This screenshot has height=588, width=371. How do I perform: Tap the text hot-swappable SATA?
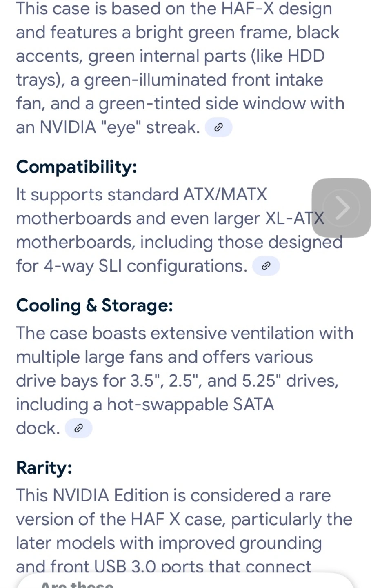[x=191, y=405]
